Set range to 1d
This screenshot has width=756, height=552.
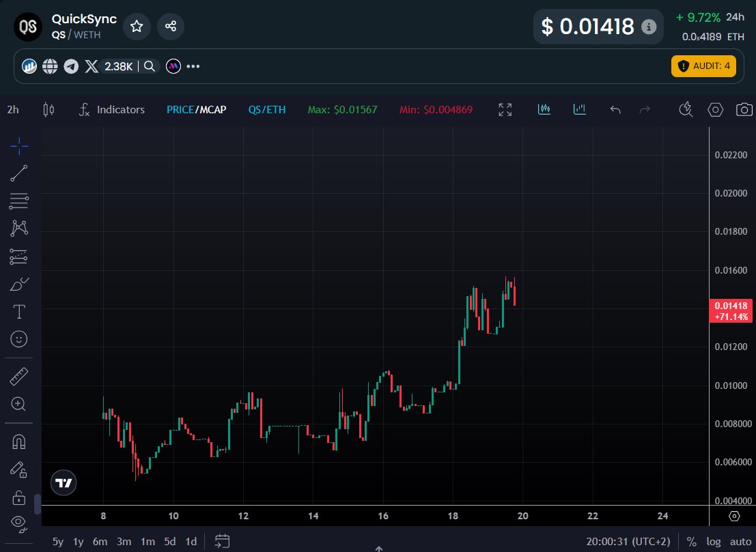pos(191,541)
